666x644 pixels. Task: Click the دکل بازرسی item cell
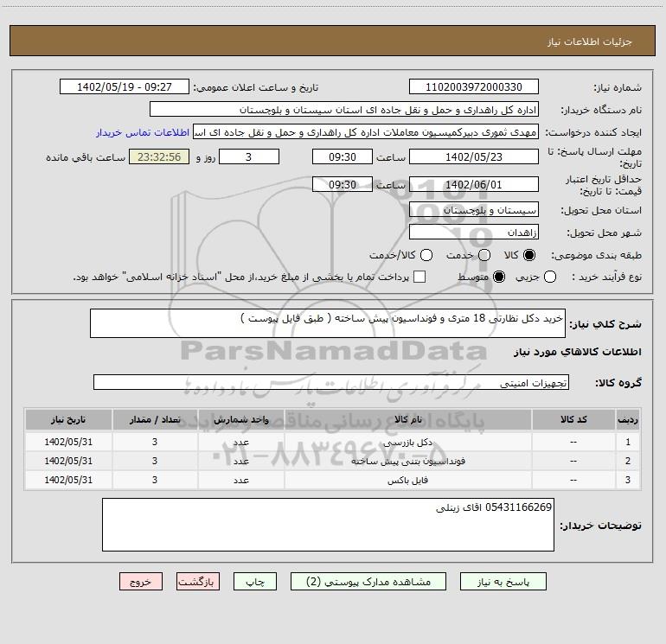pos(407,442)
